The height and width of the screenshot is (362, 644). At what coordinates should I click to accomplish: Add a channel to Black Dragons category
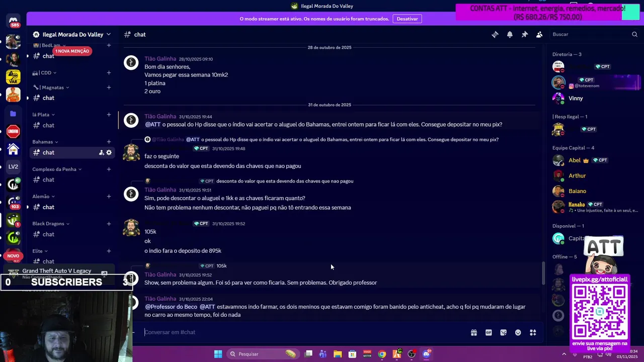pyautogui.click(x=109, y=223)
